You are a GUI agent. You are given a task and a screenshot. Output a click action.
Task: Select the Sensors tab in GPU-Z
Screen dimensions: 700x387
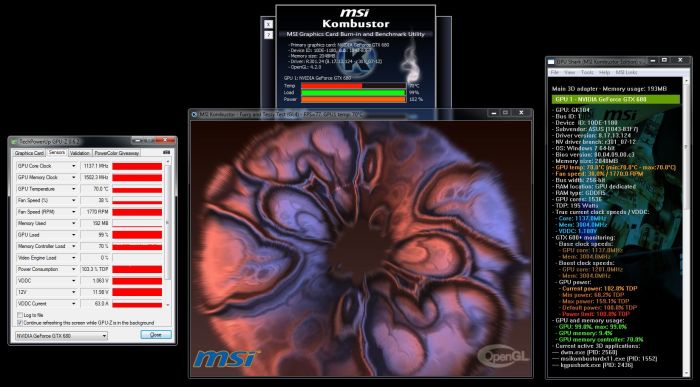(x=57, y=153)
